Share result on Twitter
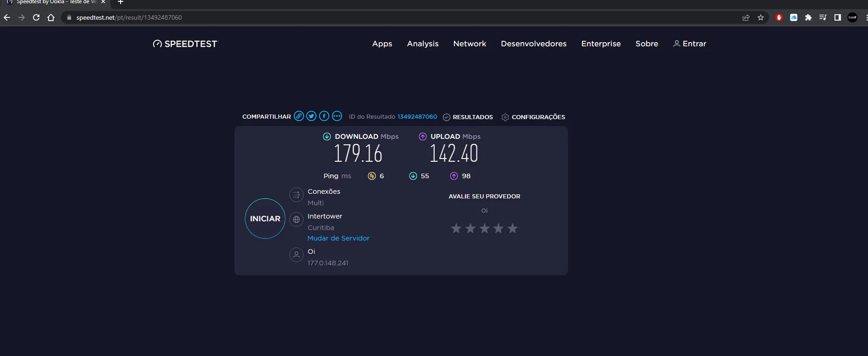 point(311,116)
